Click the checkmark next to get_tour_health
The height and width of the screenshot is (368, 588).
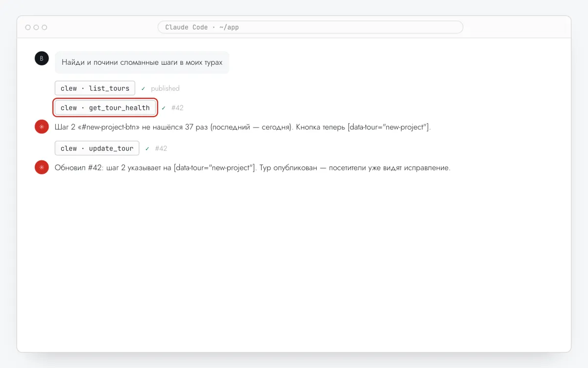pos(164,108)
